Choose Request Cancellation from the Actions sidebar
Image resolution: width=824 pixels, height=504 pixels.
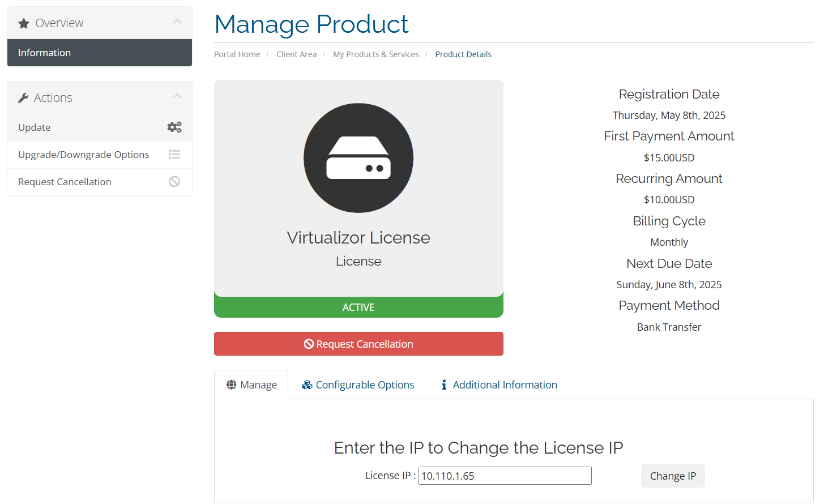point(100,182)
